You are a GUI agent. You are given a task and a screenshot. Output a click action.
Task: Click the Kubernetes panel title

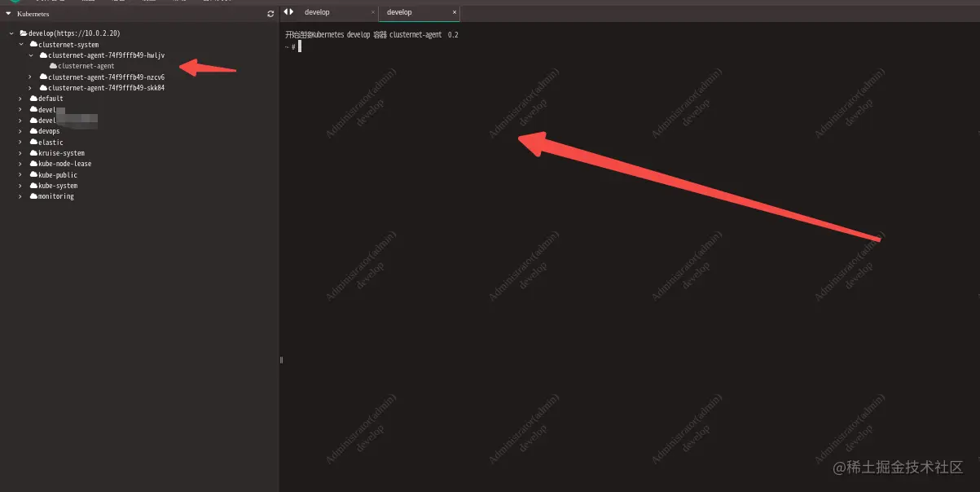33,14
